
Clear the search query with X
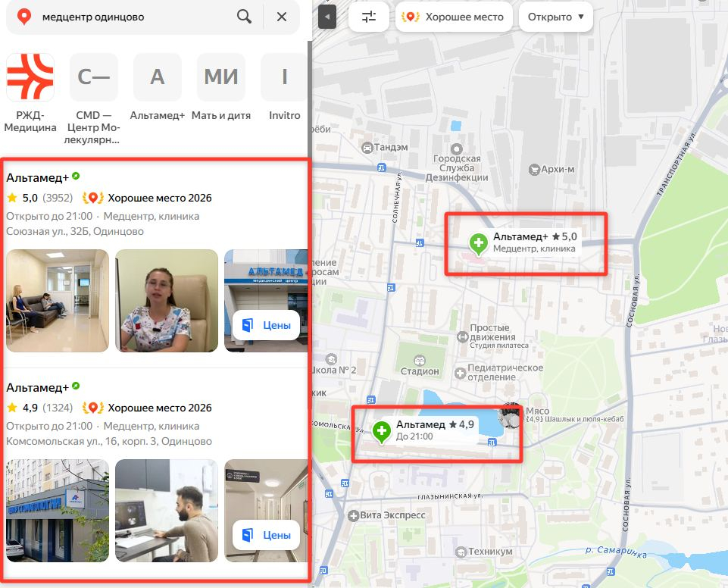281,17
